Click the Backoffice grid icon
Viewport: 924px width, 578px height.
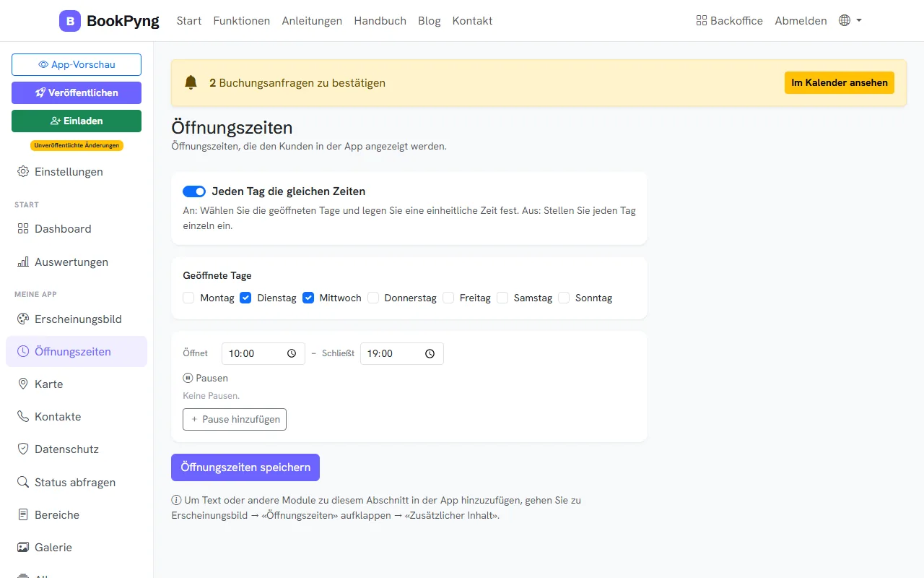[702, 21]
